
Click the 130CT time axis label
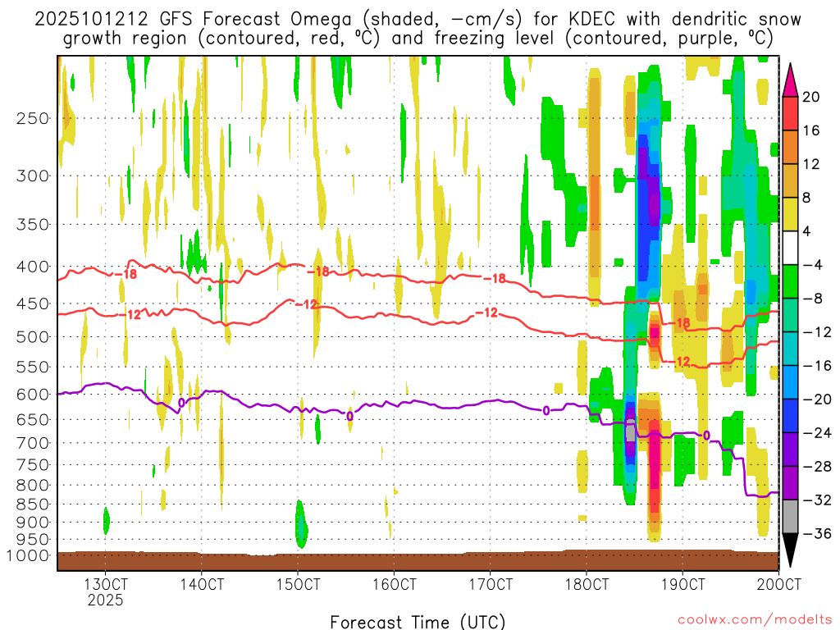(106, 584)
